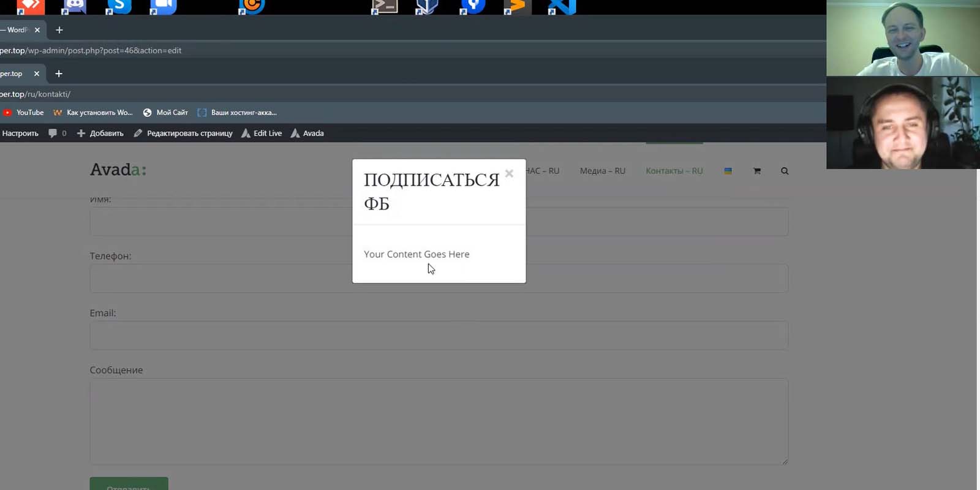
Task: Click Редактировать страницу in admin bar
Action: (x=183, y=133)
